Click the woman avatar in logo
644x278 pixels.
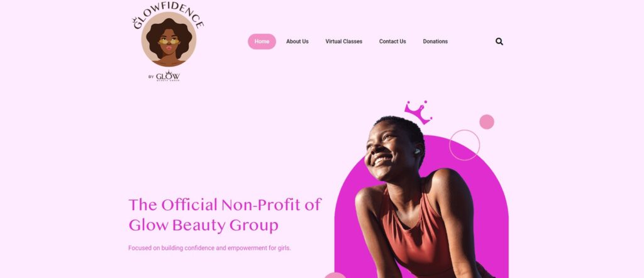click(x=169, y=40)
